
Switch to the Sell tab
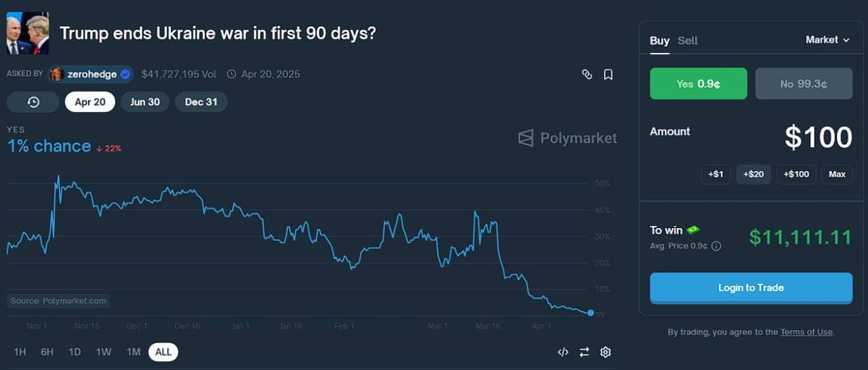(687, 41)
